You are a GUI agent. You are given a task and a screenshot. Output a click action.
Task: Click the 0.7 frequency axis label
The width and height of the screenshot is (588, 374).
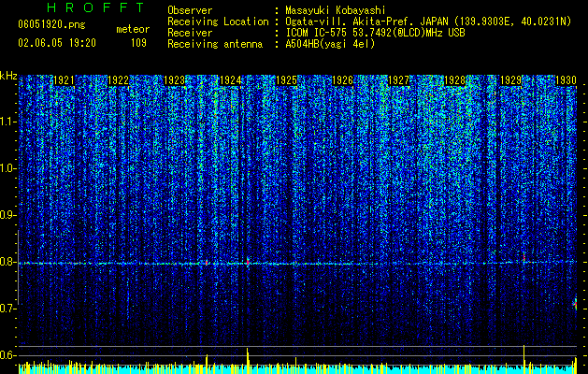point(7,309)
